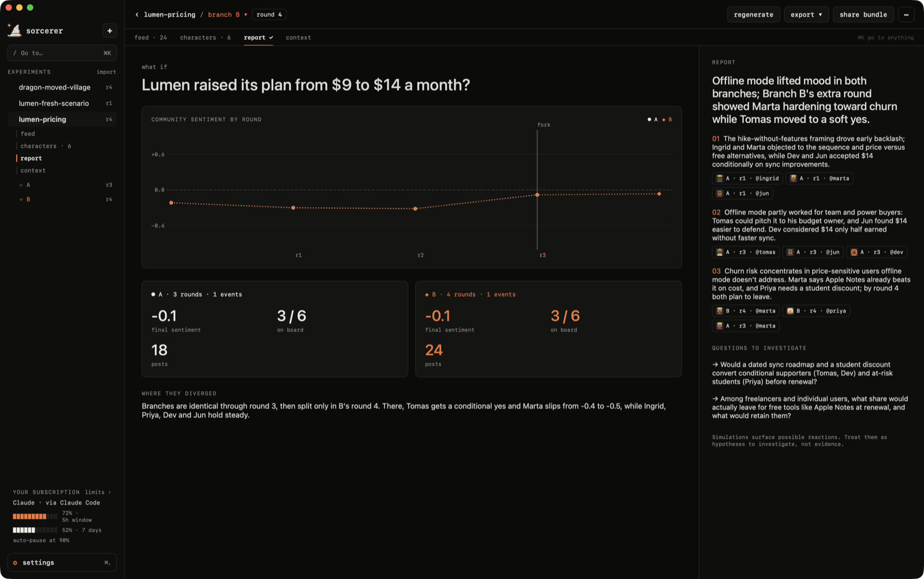Open citation chip A r1 @jun
924x579 pixels.
[x=742, y=193]
